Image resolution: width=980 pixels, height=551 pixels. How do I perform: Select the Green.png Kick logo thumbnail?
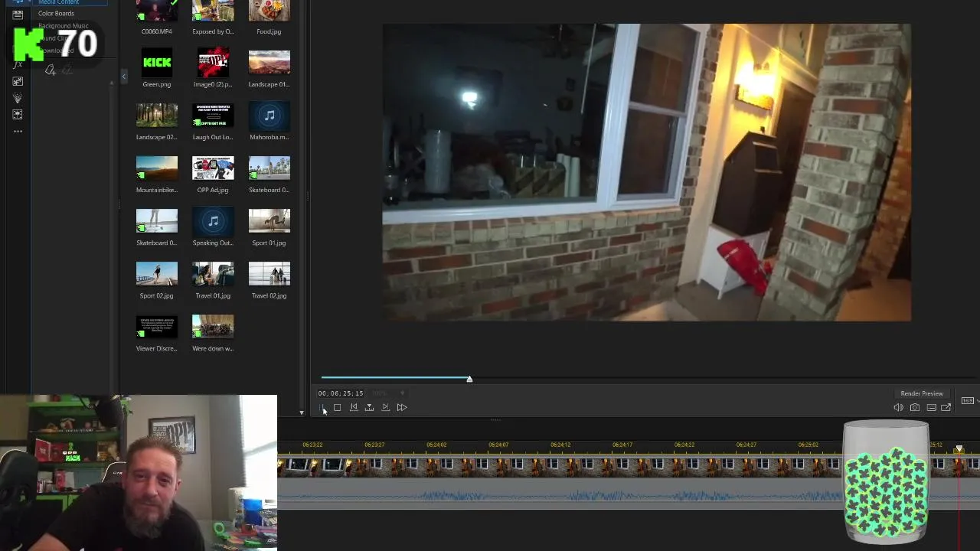click(x=156, y=63)
